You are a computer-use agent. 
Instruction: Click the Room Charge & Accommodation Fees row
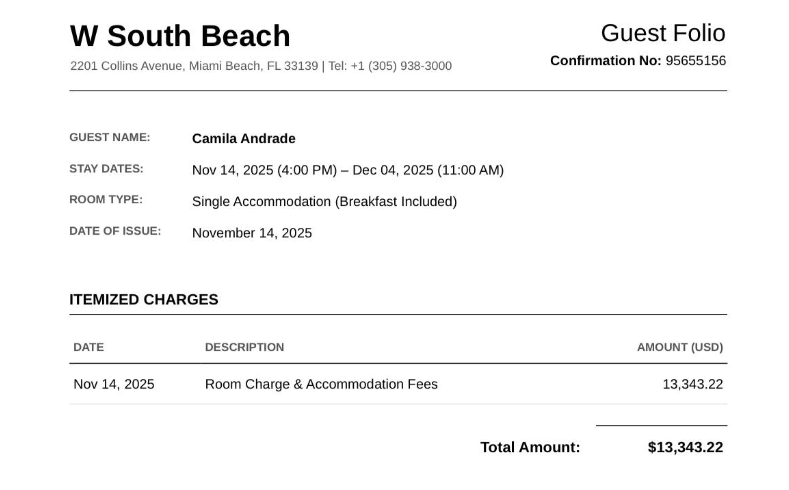click(x=398, y=384)
